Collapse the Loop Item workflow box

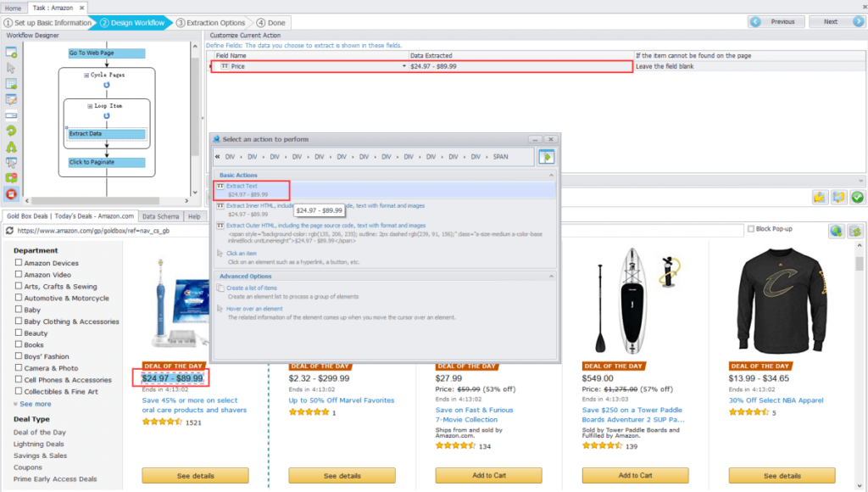(90, 106)
